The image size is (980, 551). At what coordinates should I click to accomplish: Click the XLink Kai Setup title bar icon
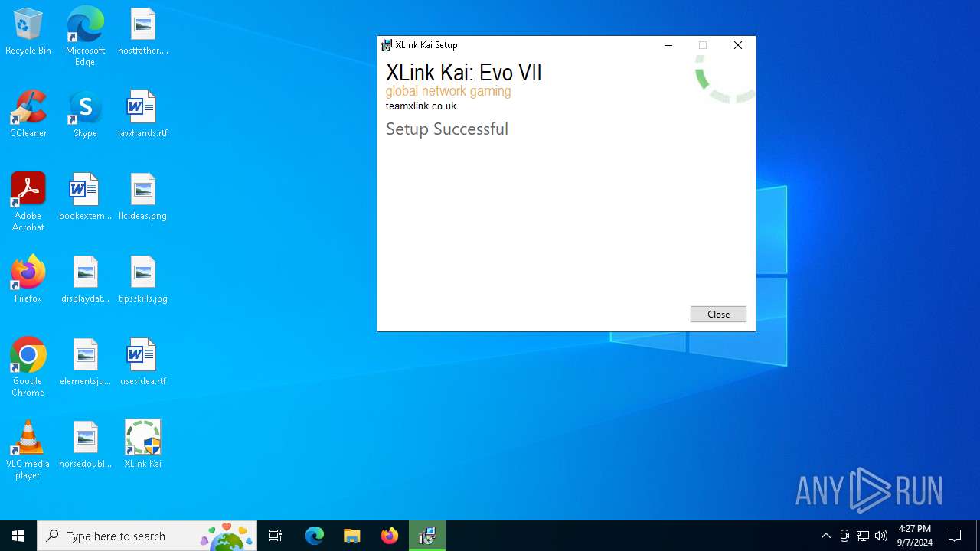pos(387,45)
